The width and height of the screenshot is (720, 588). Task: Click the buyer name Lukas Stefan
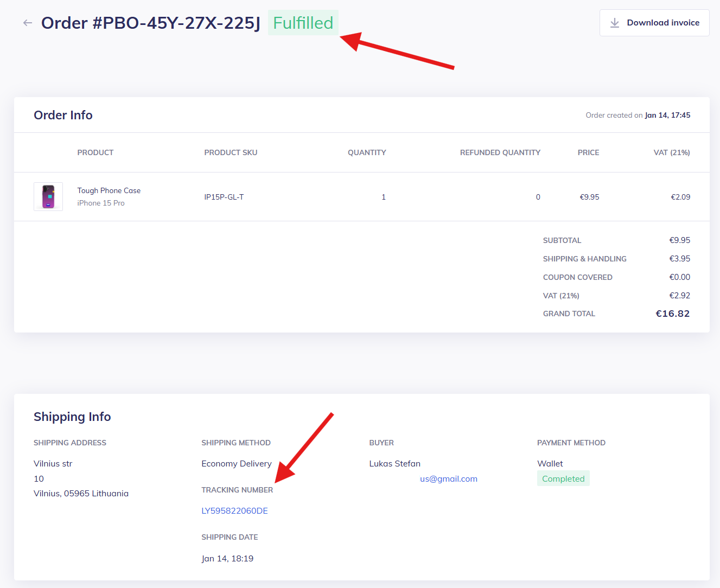(x=394, y=464)
